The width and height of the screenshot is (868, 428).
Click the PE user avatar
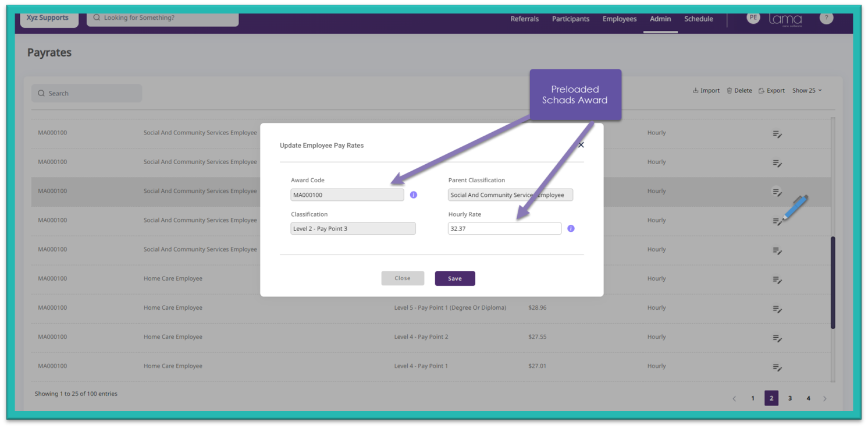coord(753,18)
